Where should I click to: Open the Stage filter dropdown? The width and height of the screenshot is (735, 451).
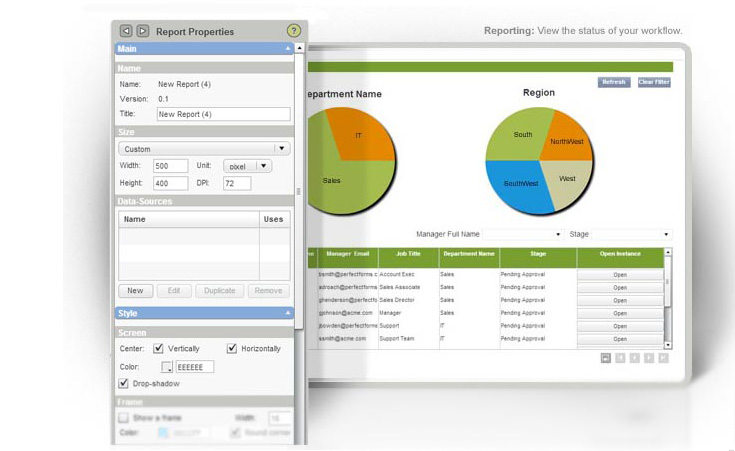coord(632,234)
